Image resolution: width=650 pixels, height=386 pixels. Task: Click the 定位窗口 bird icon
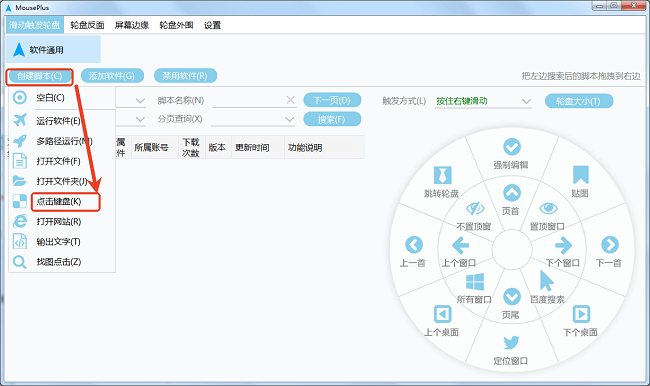pyautogui.click(x=512, y=342)
